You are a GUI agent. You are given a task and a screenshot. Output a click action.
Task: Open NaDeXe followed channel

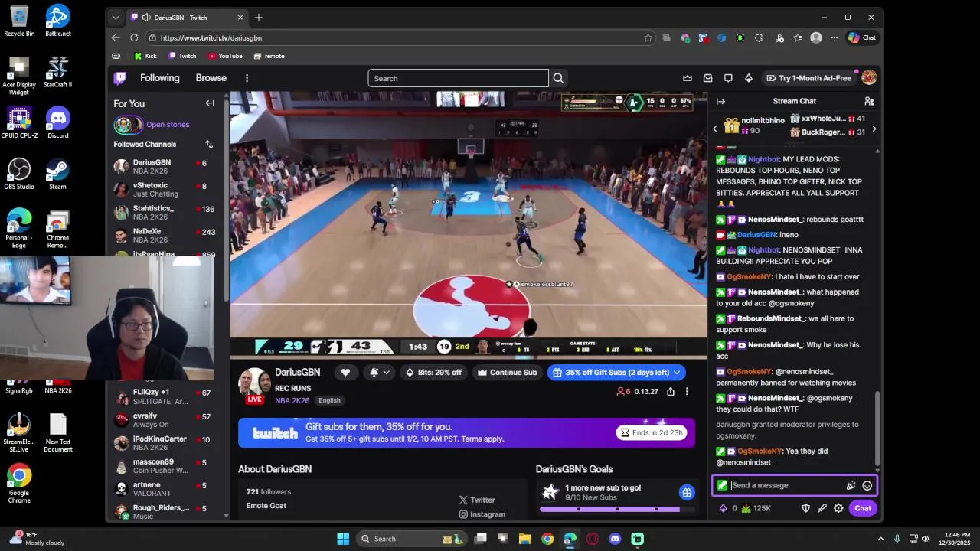164,236
